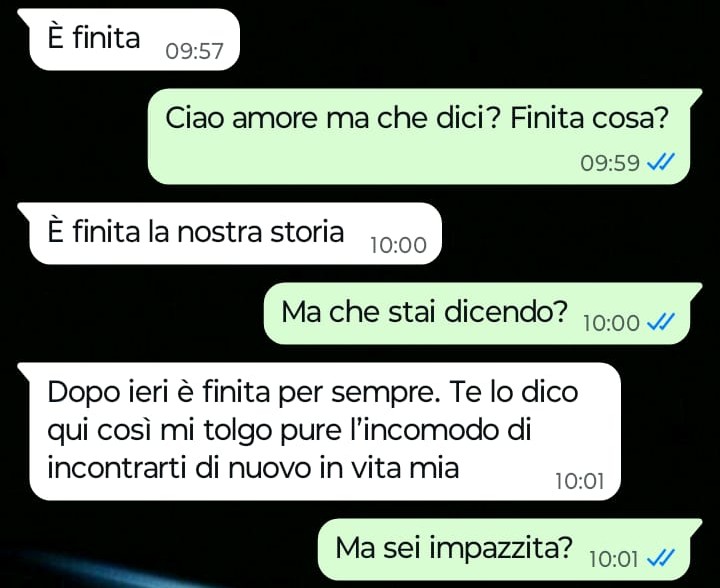Image resolution: width=720 pixels, height=588 pixels.
Task: Tap the 10:01 timestamp on long message
Action: coord(579,482)
